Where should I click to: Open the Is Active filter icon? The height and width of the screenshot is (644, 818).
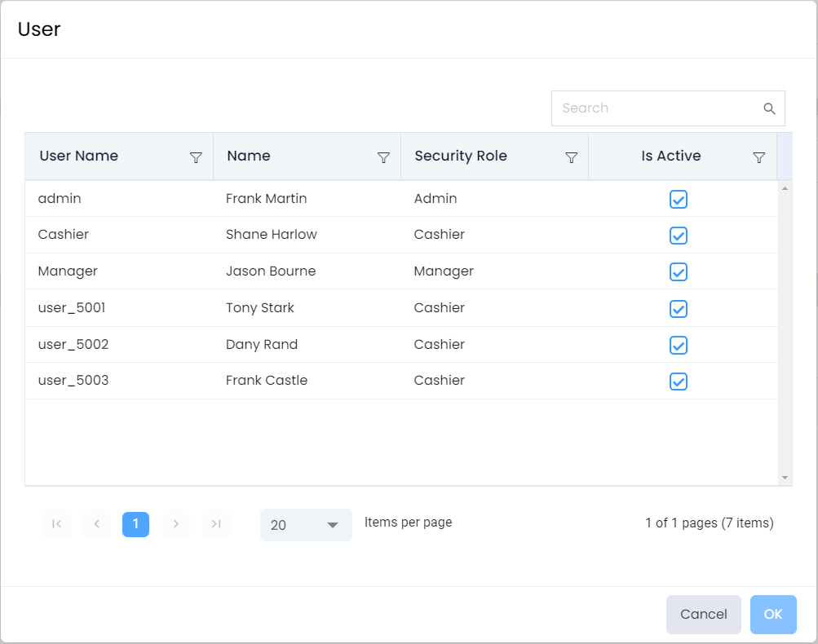[x=759, y=157]
